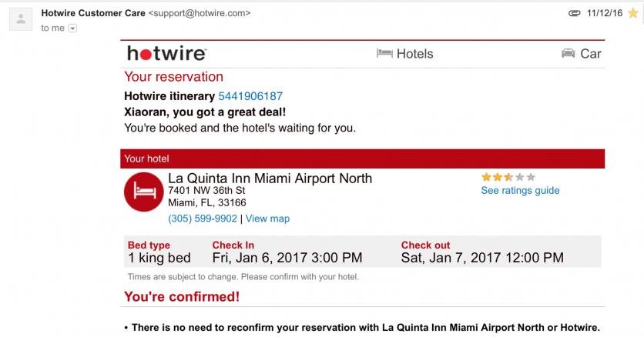
Task: Click the sender avatar placeholder icon
Action: point(21,19)
